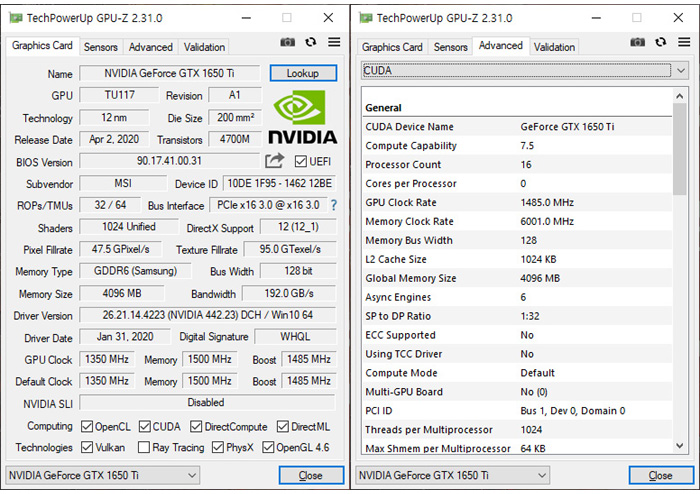
Task: Toggle the OpenGL 4.6 checkbox
Action: click(x=268, y=447)
